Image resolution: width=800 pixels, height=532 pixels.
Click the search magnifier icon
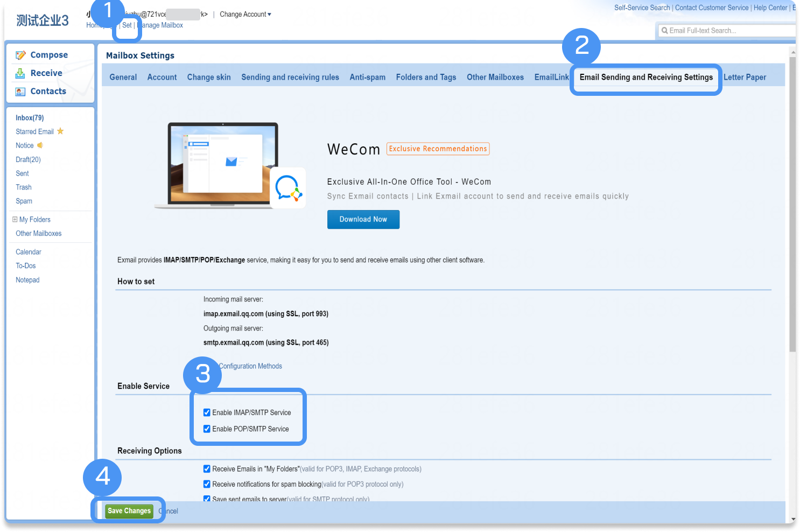tap(665, 31)
